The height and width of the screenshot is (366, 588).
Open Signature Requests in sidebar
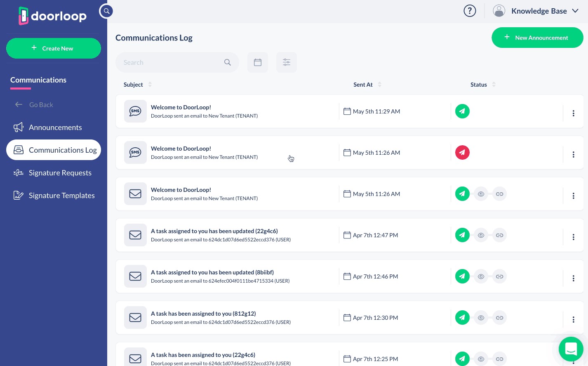(54, 173)
